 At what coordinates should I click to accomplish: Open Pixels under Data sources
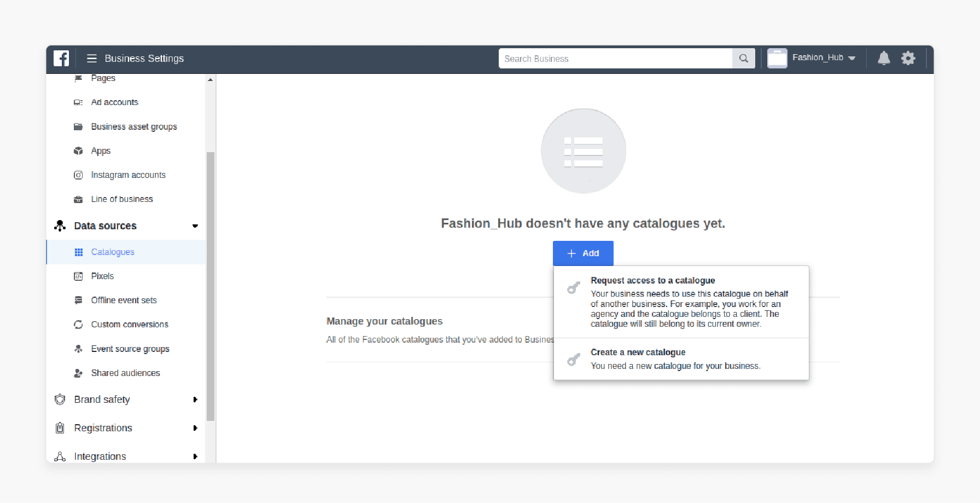tap(102, 276)
